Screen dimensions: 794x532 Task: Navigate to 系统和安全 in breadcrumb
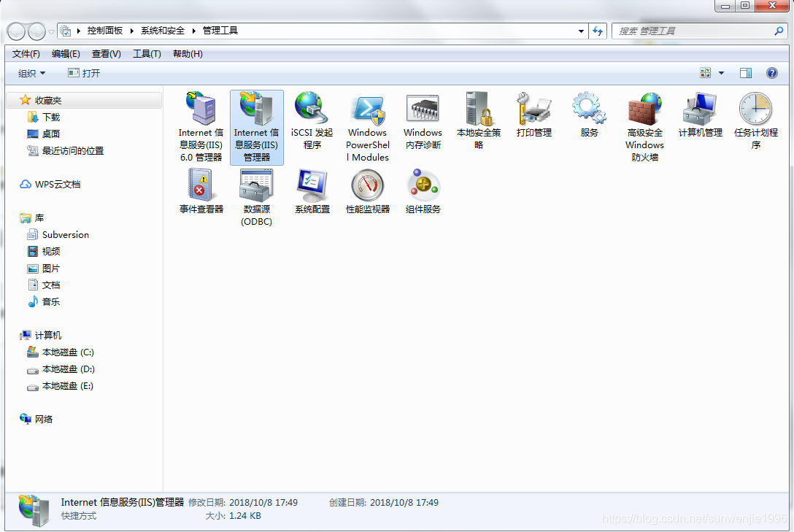tap(163, 31)
